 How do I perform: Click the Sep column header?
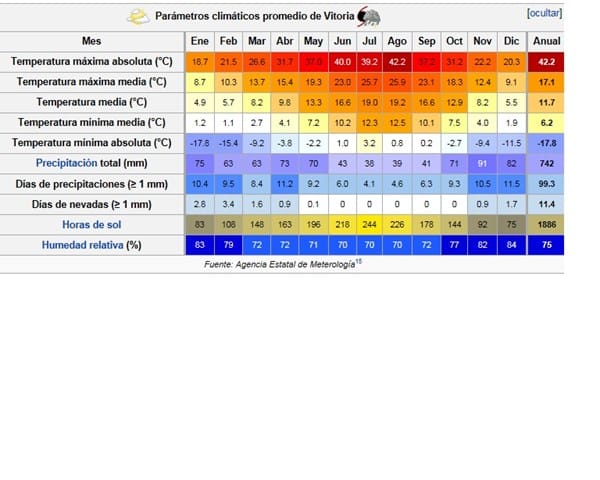(426, 41)
